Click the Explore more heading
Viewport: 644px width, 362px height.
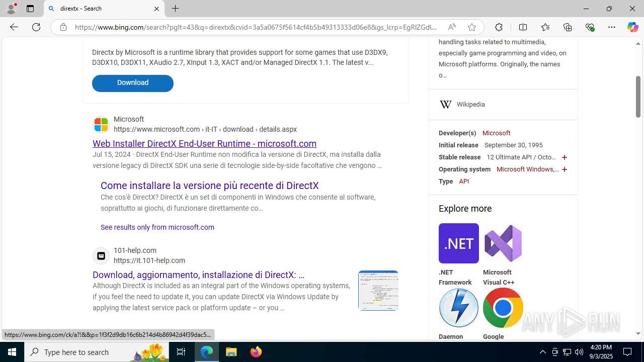pos(465,209)
